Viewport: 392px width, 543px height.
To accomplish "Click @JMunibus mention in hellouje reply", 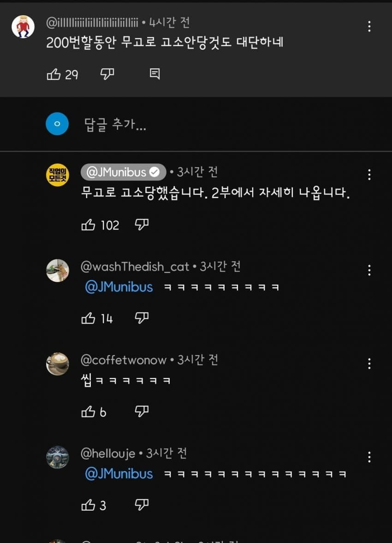I will coord(119,474).
